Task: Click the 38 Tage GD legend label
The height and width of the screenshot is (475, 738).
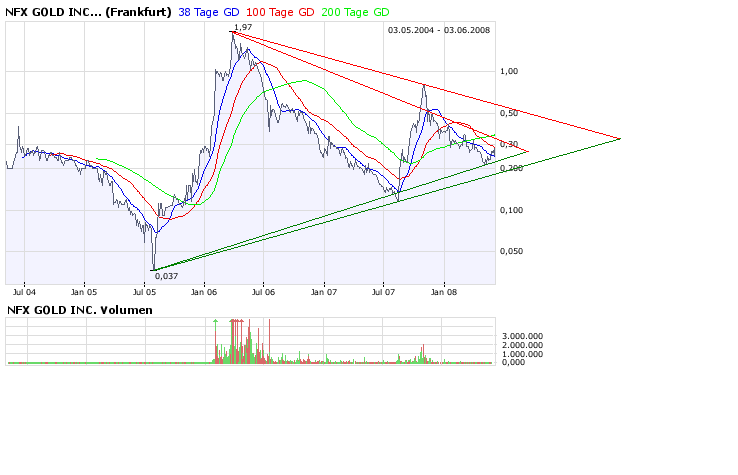Action: click(x=209, y=12)
